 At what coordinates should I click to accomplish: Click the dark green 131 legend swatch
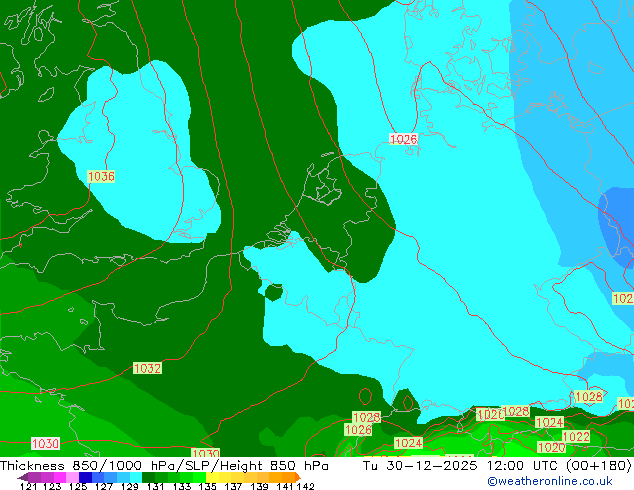(148, 477)
